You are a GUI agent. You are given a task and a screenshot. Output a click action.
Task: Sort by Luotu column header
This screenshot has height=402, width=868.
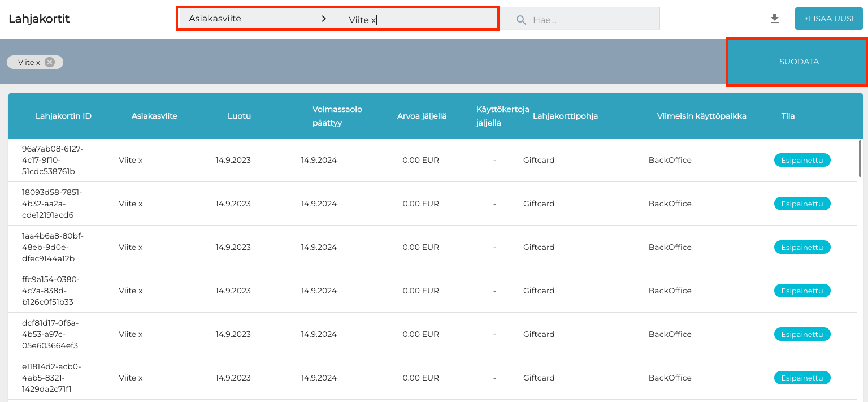coord(239,116)
